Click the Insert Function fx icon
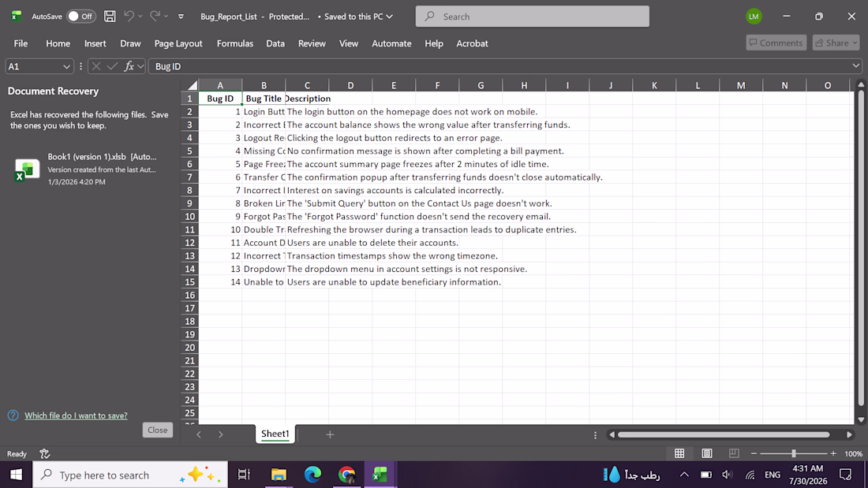This screenshot has height=488, width=868. (x=129, y=66)
